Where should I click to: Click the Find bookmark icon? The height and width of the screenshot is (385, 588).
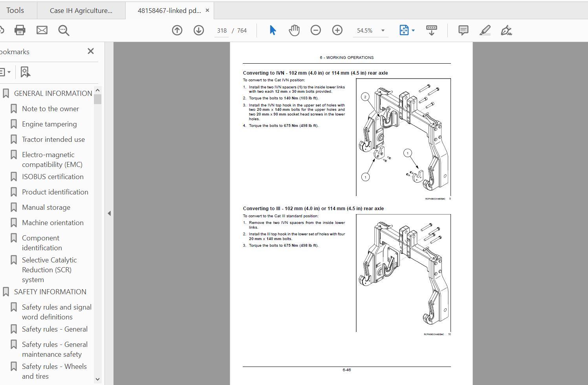[x=25, y=72]
